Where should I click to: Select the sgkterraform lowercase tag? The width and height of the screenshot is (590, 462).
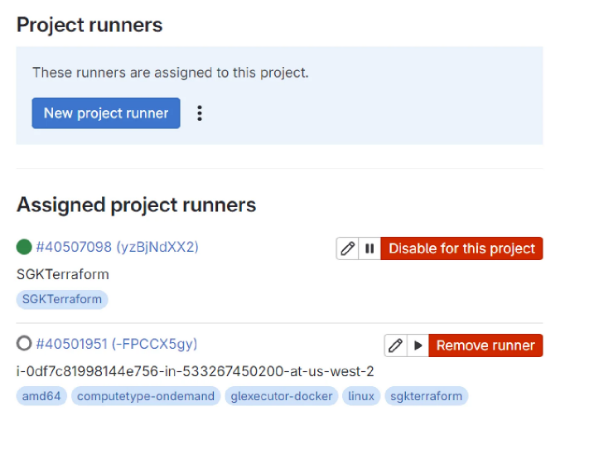(426, 396)
